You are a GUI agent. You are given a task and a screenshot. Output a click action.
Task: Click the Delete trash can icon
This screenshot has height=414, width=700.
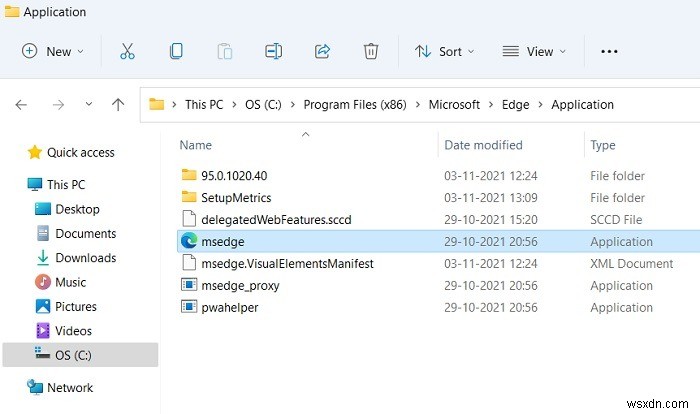[371, 51]
